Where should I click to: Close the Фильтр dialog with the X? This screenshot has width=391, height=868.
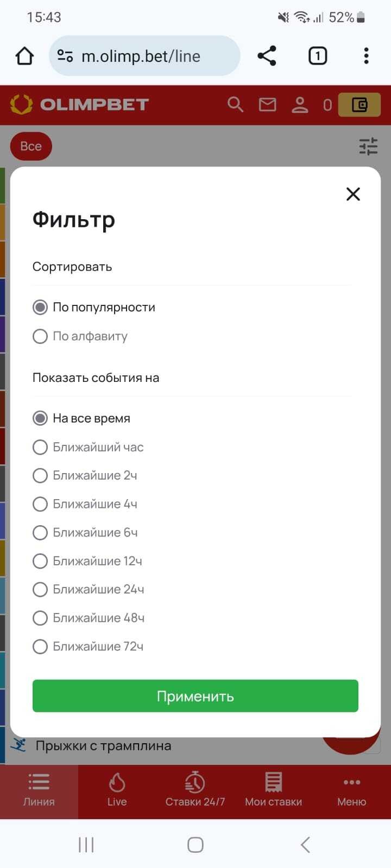tap(353, 194)
